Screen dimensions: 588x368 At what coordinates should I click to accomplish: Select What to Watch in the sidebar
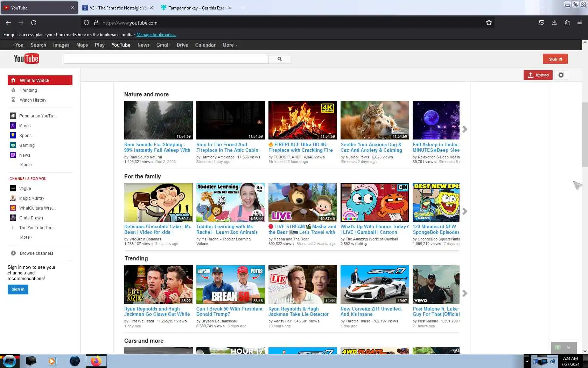(40, 80)
